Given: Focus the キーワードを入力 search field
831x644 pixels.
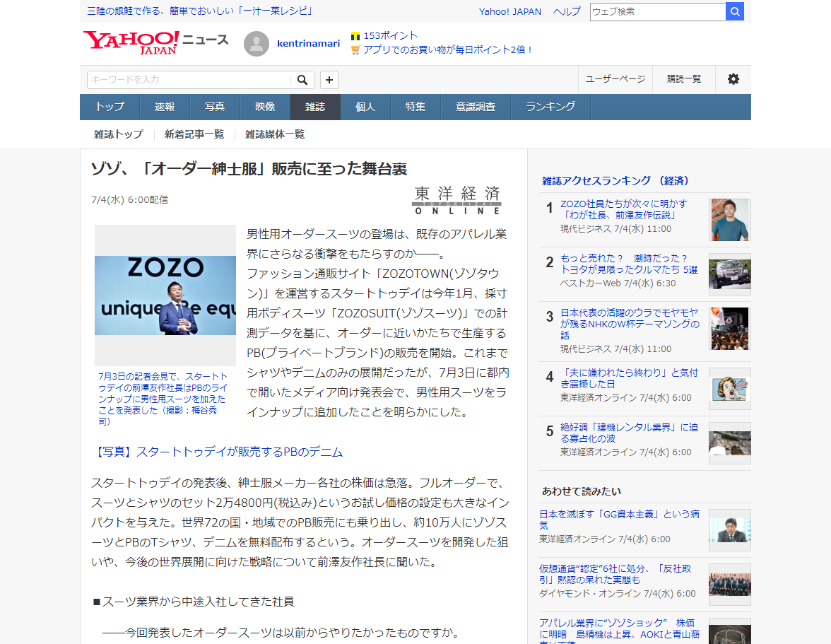Looking at the screenshot, I should point(189,79).
